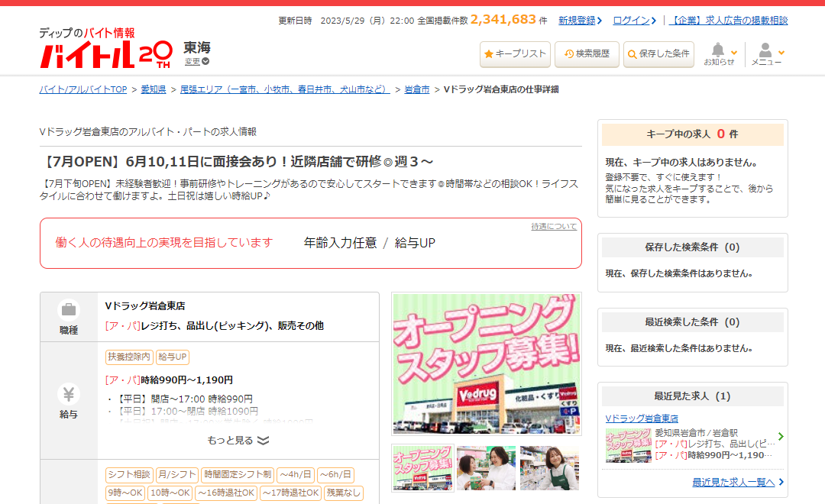The width and height of the screenshot is (825, 504).
Task: Click 年齢入力任意 text
Action: 341,243
